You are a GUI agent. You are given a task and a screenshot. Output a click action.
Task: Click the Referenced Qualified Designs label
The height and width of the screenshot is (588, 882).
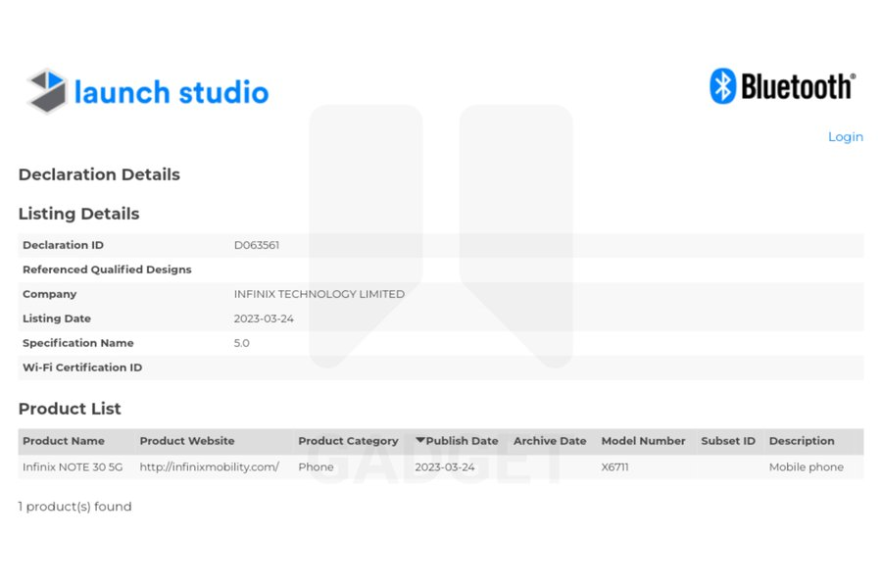pos(107,269)
